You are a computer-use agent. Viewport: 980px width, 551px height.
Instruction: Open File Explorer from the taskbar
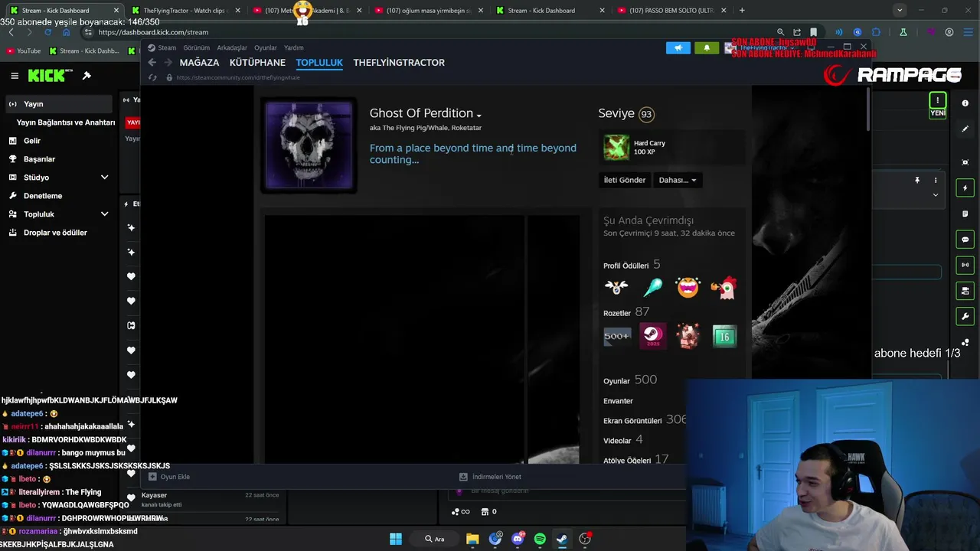pos(472,539)
